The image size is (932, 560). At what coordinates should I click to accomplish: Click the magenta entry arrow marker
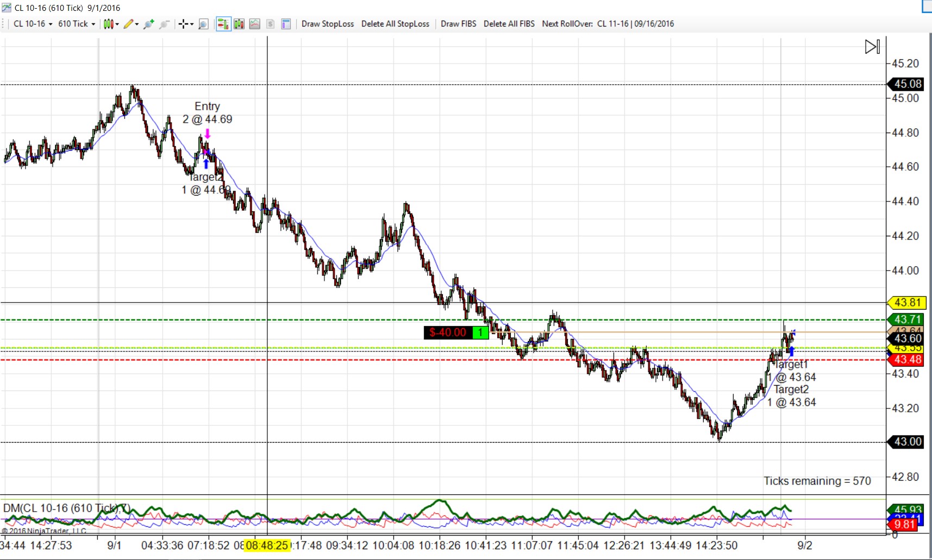207,134
